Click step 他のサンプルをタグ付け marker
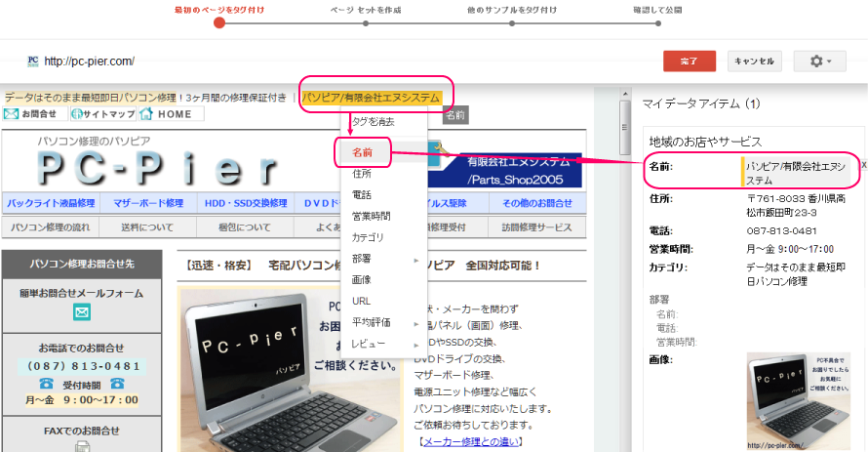Viewport: 868px width, 452px height. (x=511, y=23)
